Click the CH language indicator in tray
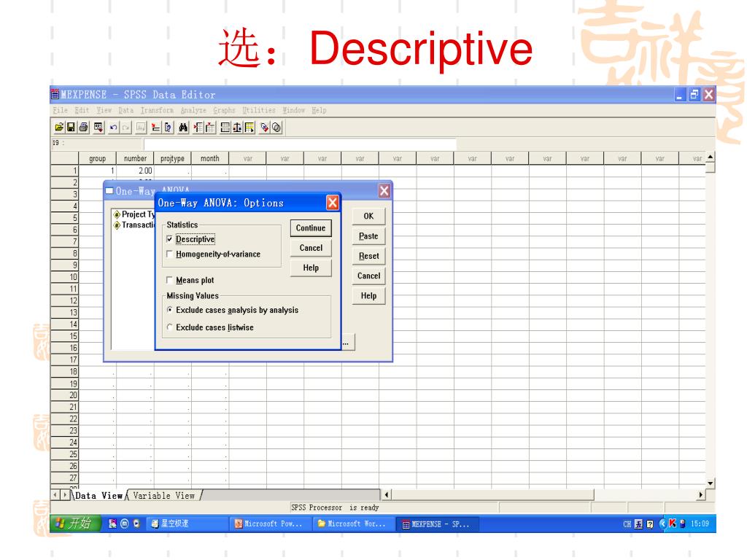This screenshot has width=747, height=560. 627,524
